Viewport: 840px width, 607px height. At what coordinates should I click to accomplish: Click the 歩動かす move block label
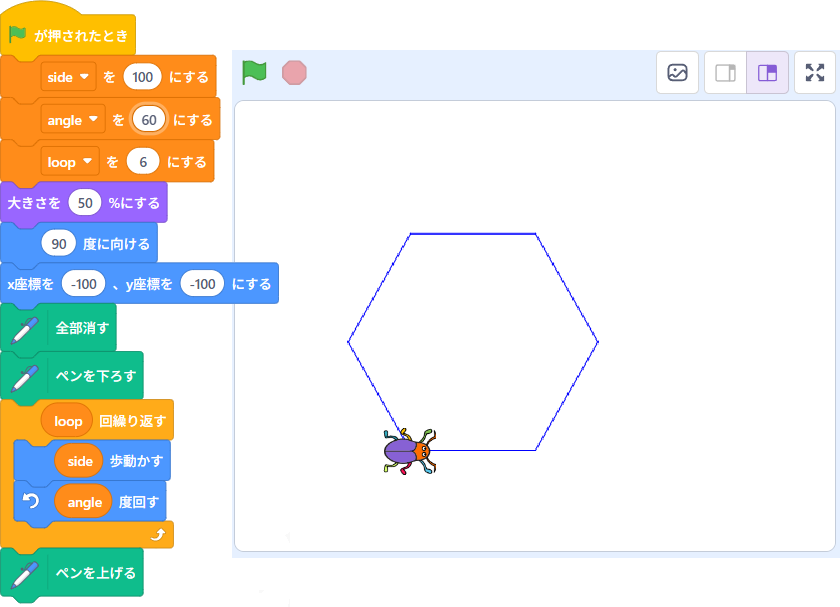pyautogui.click(x=136, y=461)
